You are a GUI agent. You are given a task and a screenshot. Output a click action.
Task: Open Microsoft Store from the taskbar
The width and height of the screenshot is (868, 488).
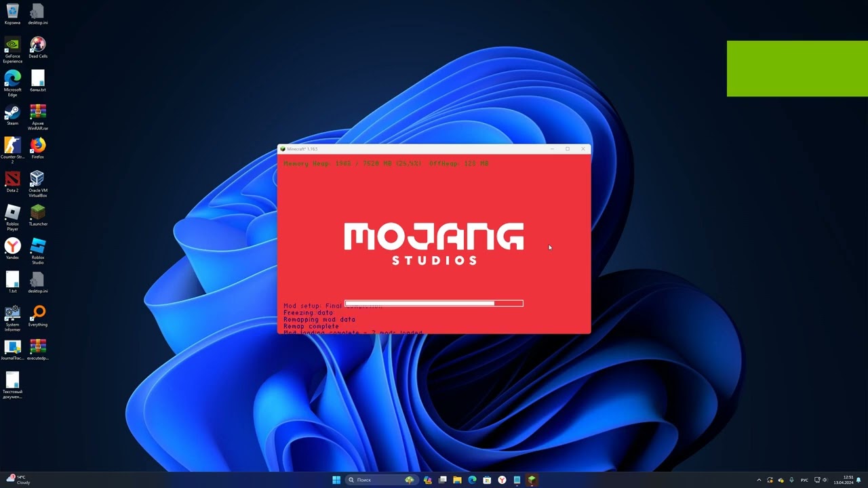(x=487, y=480)
